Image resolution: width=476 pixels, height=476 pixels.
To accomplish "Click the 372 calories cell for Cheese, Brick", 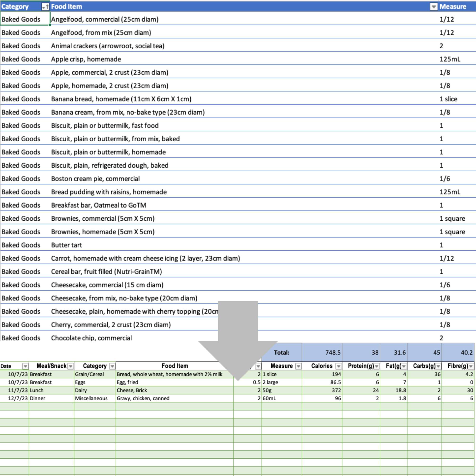I will click(x=322, y=391).
